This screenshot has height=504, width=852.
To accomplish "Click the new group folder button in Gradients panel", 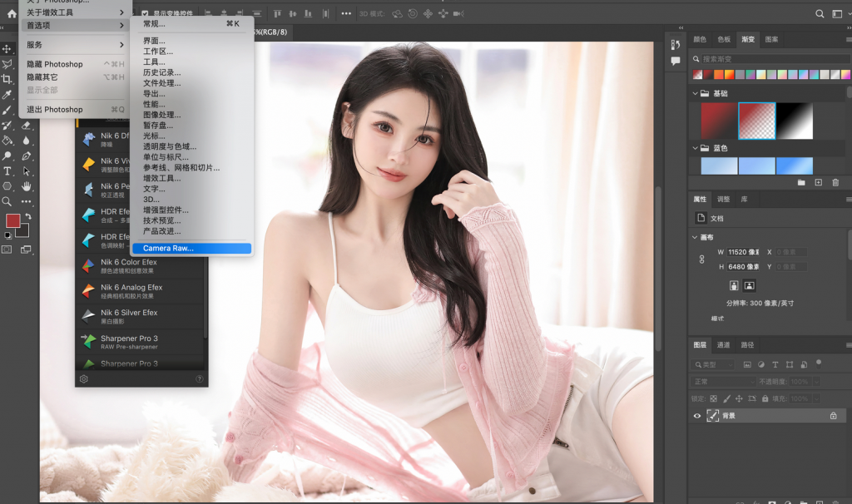I will tap(802, 182).
